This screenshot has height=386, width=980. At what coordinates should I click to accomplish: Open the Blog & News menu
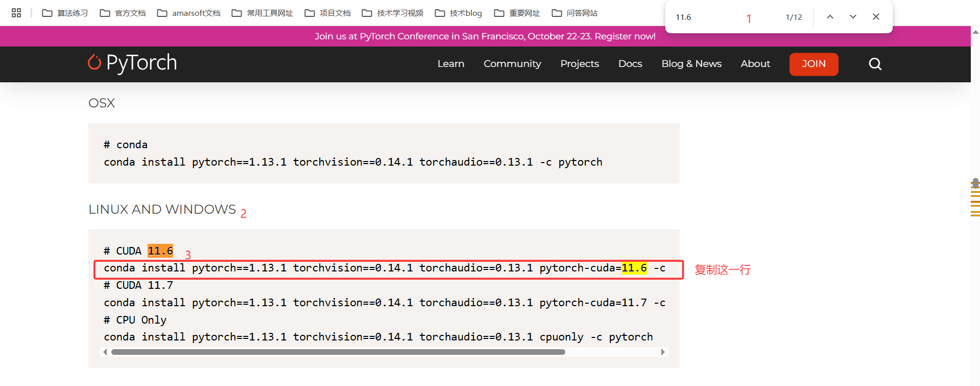(691, 64)
